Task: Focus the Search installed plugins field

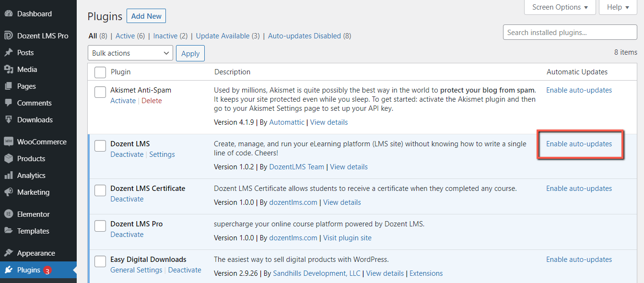Action: (570, 33)
